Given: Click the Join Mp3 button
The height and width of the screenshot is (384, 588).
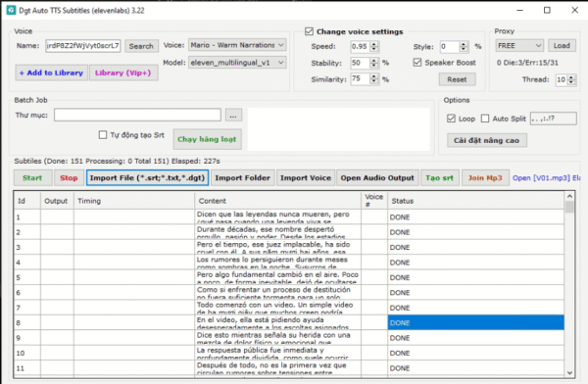Looking at the screenshot, I should [x=485, y=177].
